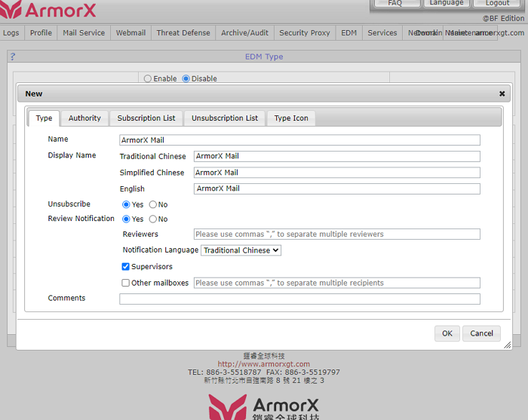This screenshot has width=528, height=420.
Task: Click the OK button
Action: [x=447, y=333]
